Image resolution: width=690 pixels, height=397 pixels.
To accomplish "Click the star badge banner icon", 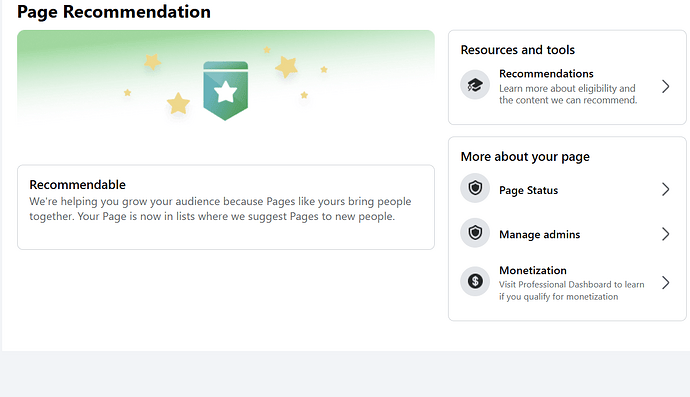I will [x=225, y=90].
